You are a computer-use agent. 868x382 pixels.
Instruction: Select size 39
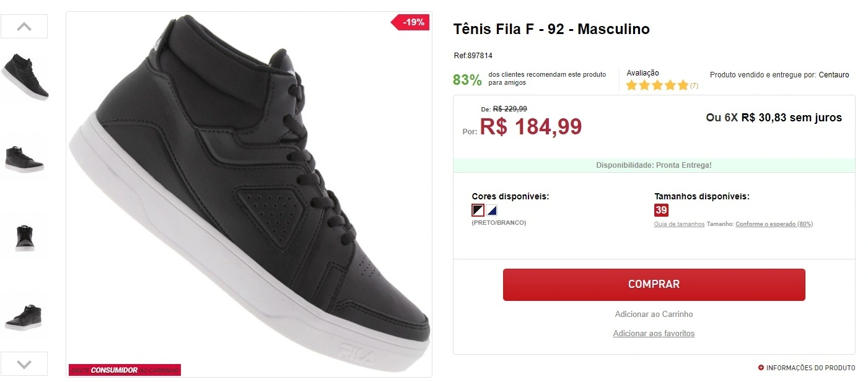click(661, 210)
